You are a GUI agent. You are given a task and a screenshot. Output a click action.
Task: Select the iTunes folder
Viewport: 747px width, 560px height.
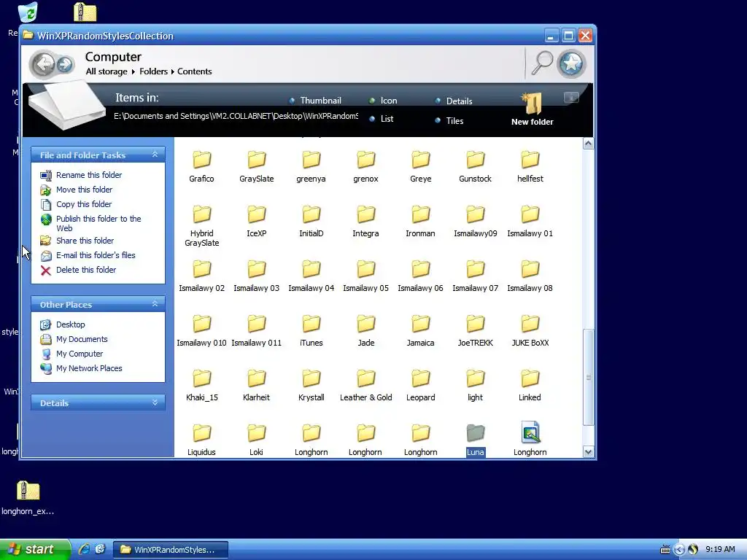coord(311,331)
